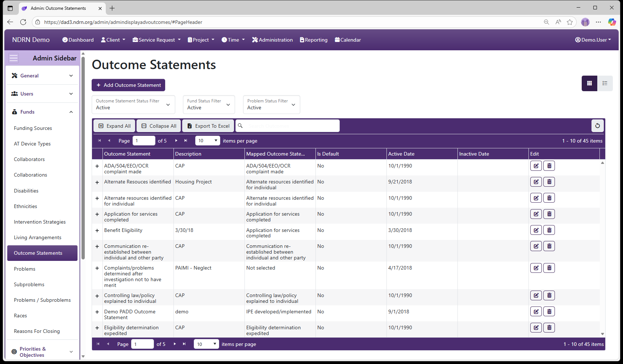Open the Outcome Statement Status Filter dropdown
This screenshot has width=623, height=364.
coord(133,105)
